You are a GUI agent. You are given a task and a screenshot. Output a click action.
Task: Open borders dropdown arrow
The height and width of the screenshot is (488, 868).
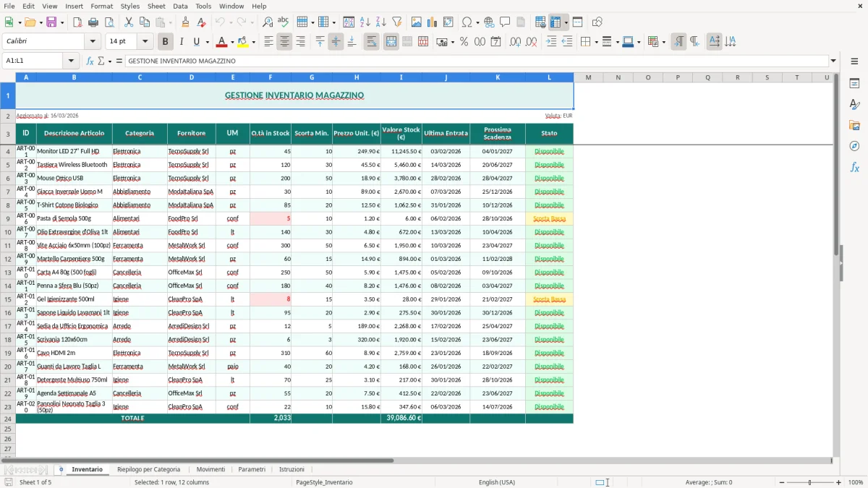coord(596,42)
